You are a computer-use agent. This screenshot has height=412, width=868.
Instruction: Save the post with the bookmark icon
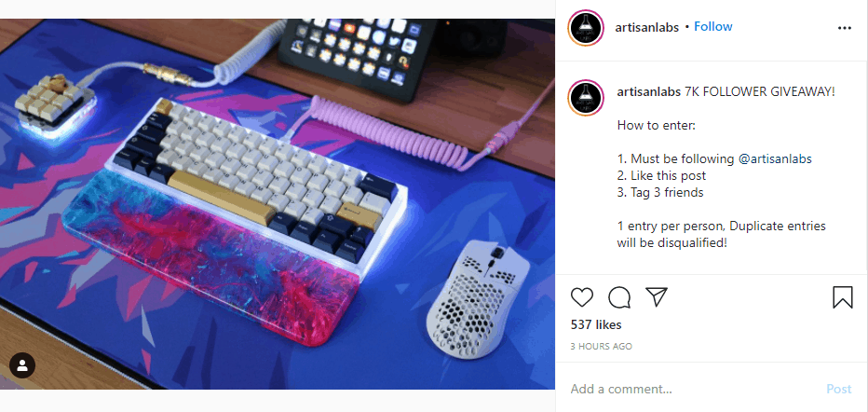pos(843,297)
